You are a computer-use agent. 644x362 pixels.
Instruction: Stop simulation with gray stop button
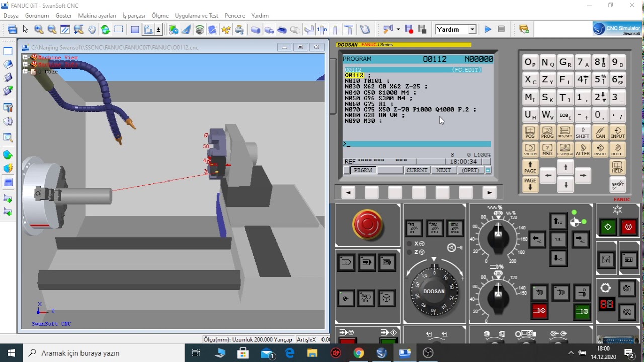(501, 30)
